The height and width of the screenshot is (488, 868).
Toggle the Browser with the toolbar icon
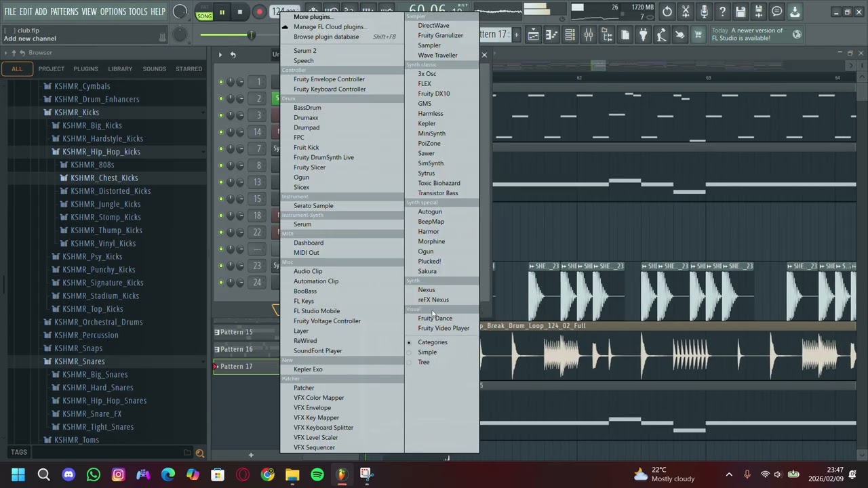pos(607,35)
